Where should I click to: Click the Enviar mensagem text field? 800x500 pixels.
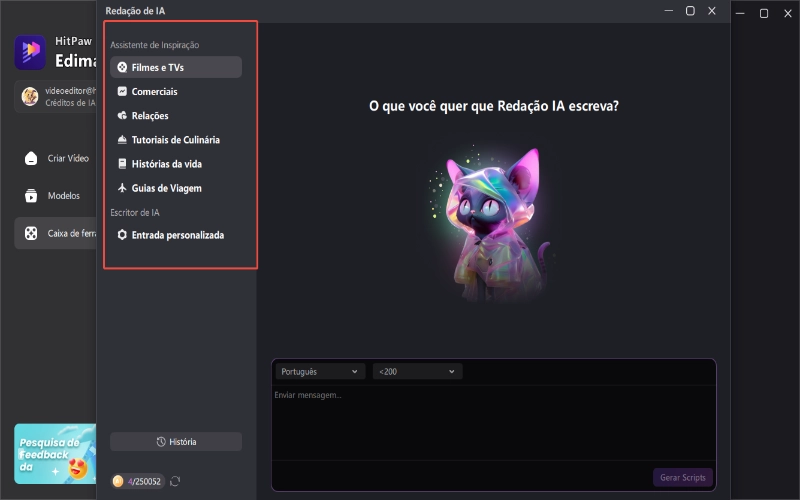click(x=493, y=422)
